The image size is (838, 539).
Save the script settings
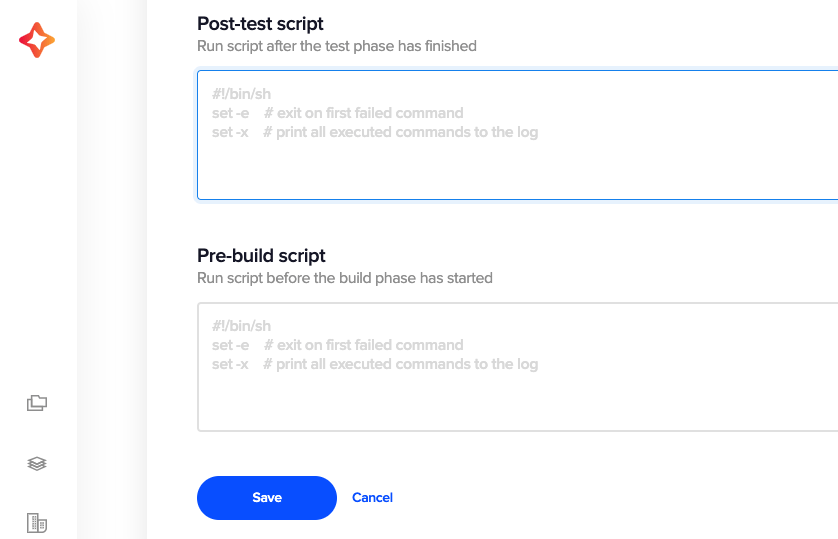(x=267, y=498)
